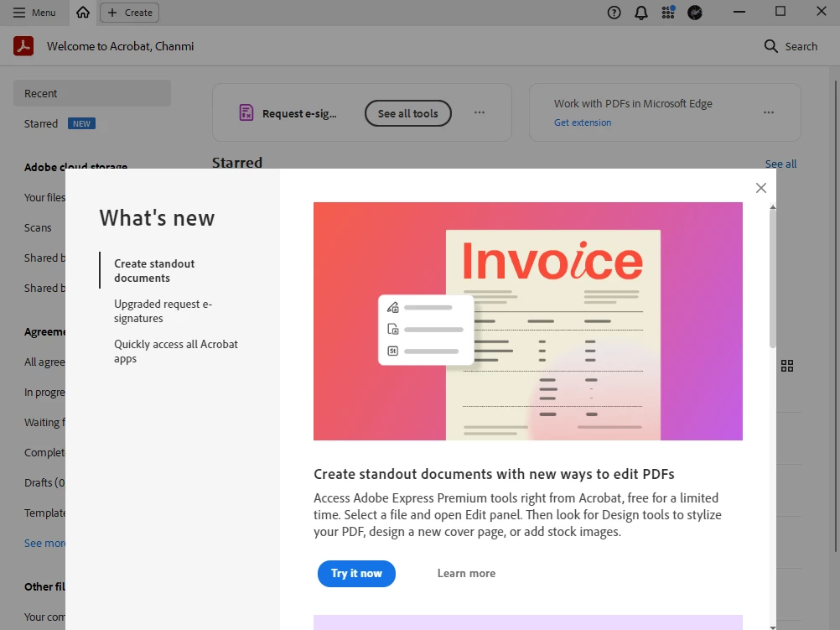Click the dialog scroll-down arrow
This screenshot has width=840, height=630.
click(772, 627)
